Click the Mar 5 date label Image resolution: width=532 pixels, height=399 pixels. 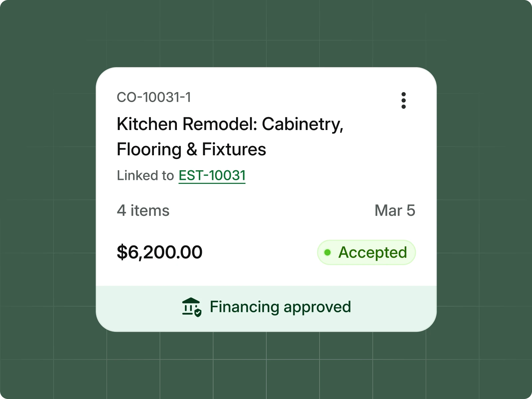pos(395,210)
